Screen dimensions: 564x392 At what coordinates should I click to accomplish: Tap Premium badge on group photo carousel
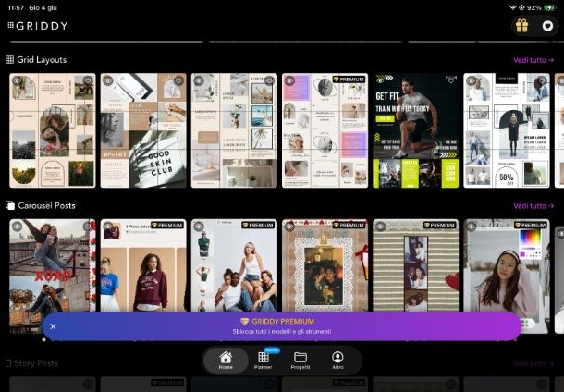258,226
